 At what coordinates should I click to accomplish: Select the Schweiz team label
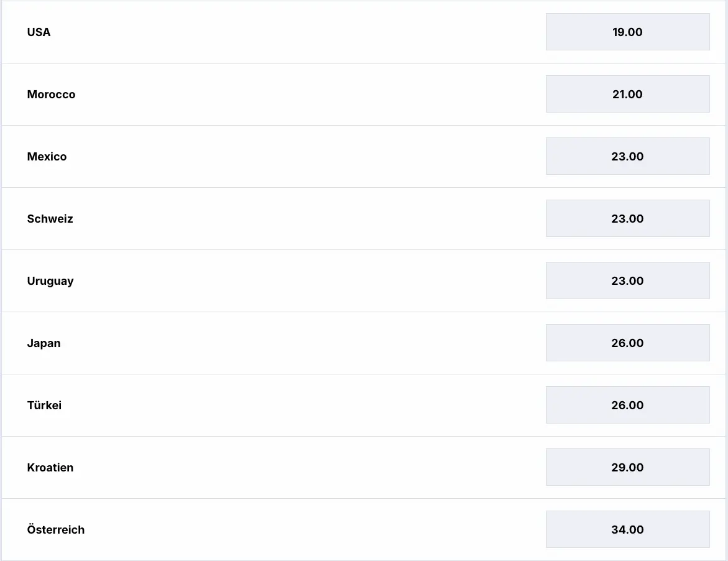(x=50, y=219)
